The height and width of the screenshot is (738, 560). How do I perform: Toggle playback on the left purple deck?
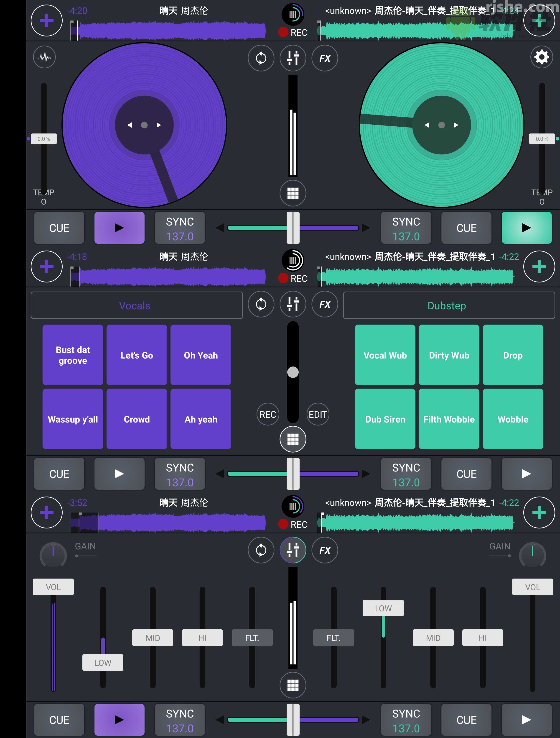click(119, 228)
